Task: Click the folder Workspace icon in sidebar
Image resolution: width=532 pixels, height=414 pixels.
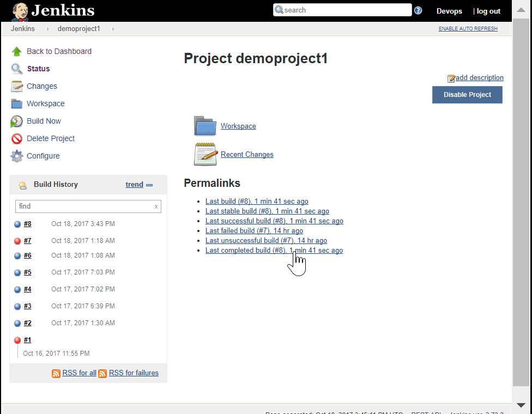Action: 16,103
